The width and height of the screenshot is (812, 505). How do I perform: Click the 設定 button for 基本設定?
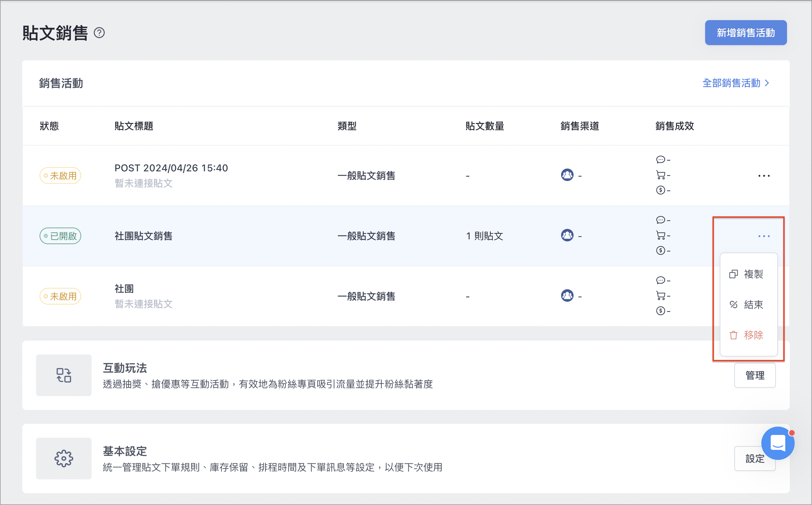pyautogui.click(x=755, y=459)
